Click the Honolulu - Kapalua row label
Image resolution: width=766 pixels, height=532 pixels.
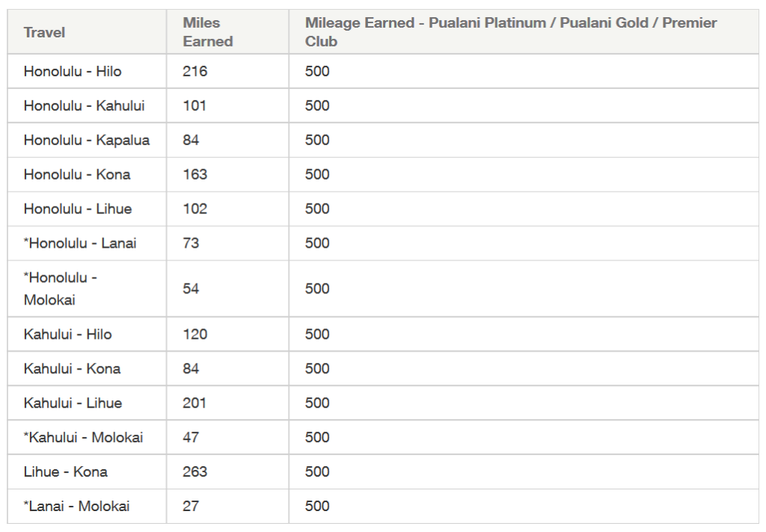(87, 140)
